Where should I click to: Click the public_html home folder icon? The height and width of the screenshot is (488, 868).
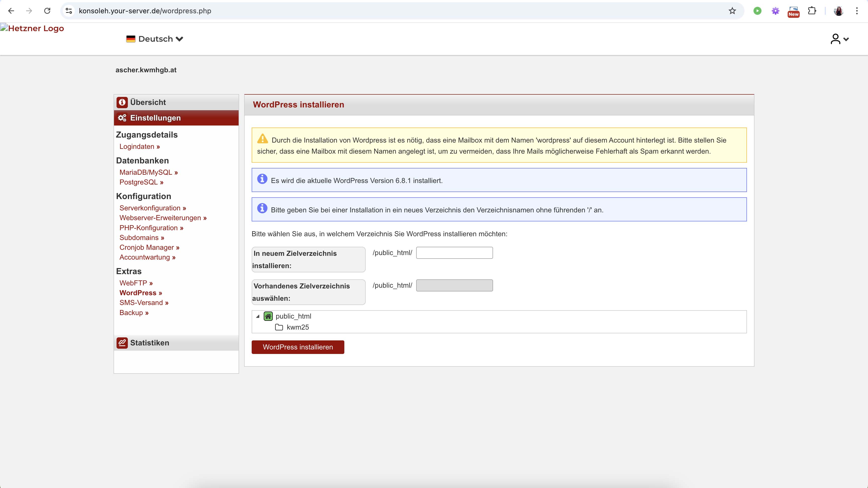point(268,316)
